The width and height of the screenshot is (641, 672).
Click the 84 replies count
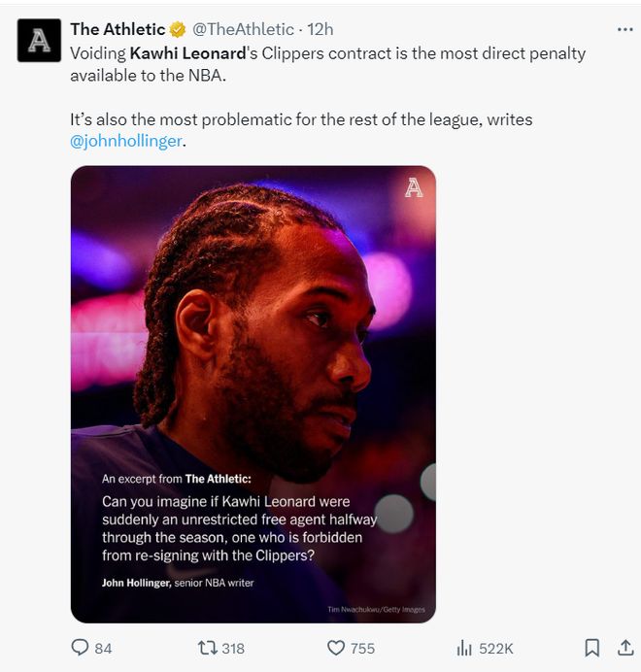tap(103, 648)
